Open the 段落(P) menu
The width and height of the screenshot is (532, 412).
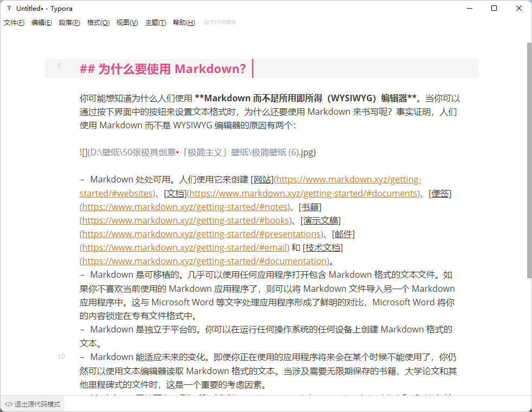(69, 23)
